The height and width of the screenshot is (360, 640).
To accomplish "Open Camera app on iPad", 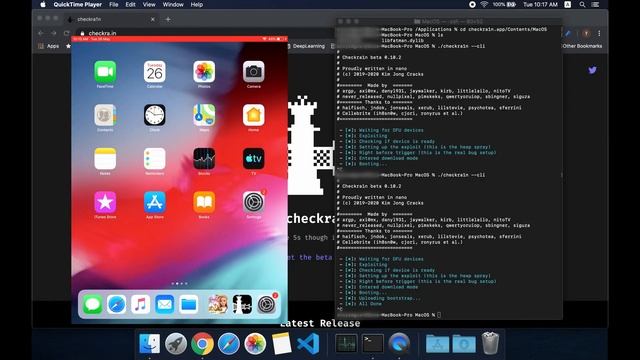I will 253,72.
